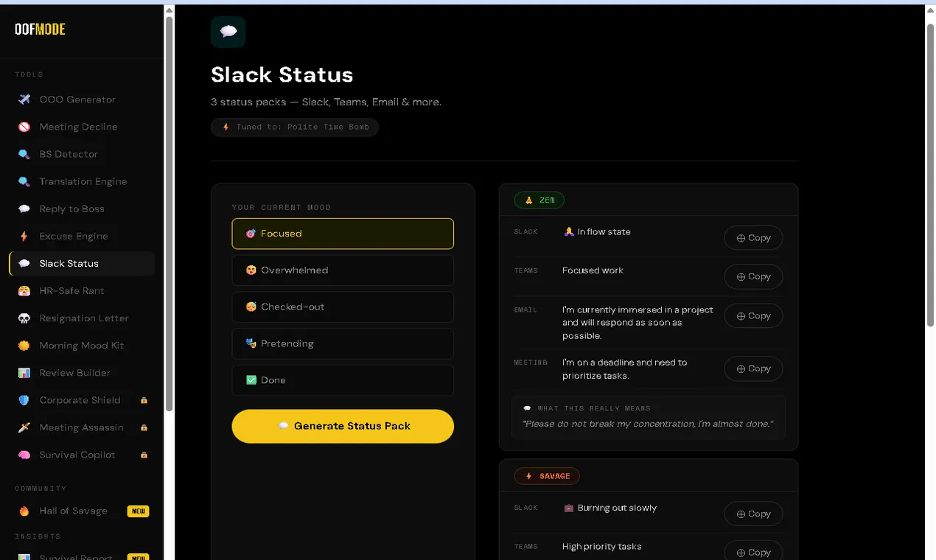This screenshot has width=936, height=560.
Task: Click the brain icon beside Survival Copilot
Action: [24, 455]
